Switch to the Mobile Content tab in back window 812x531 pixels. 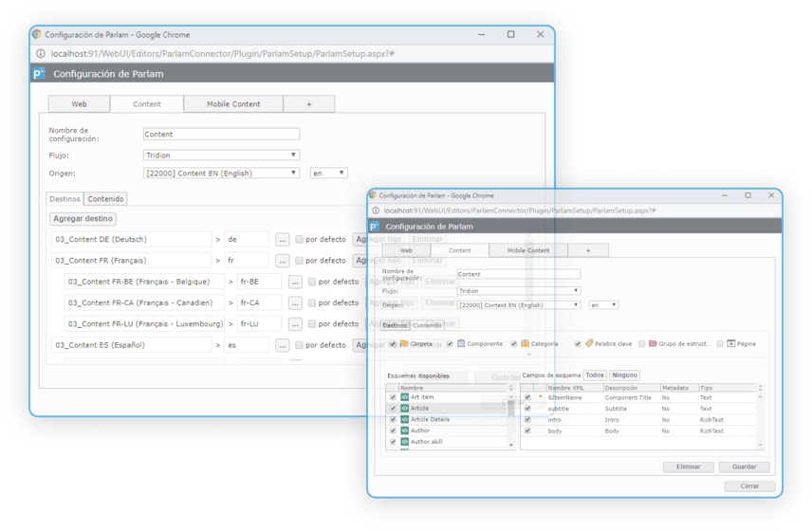tap(233, 103)
